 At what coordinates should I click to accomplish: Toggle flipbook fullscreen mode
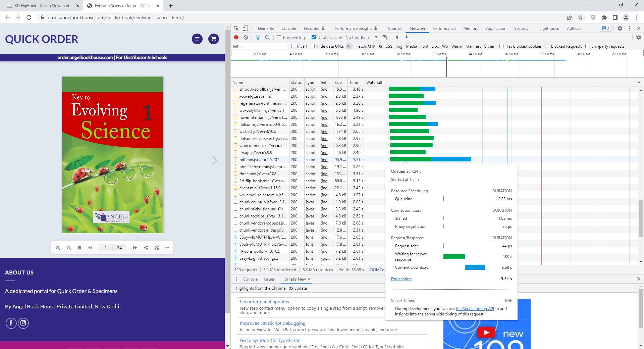pyautogui.click(x=157, y=248)
